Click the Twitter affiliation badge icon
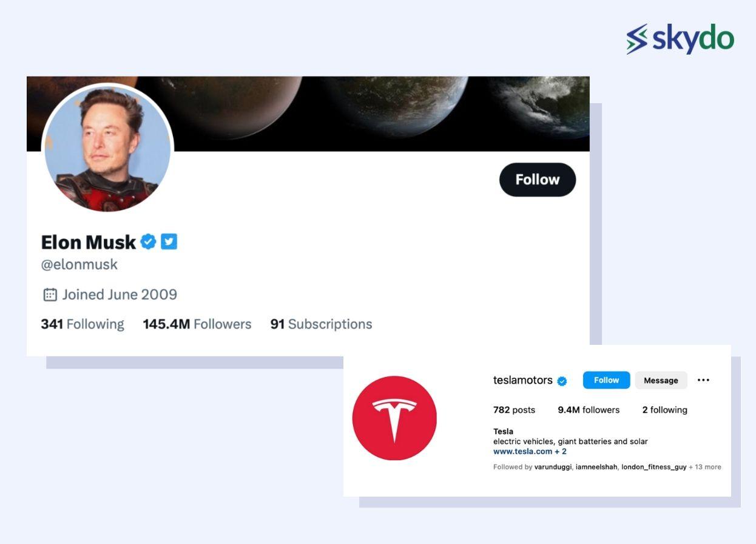This screenshot has height=544, width=756. (x=169, y=242)
